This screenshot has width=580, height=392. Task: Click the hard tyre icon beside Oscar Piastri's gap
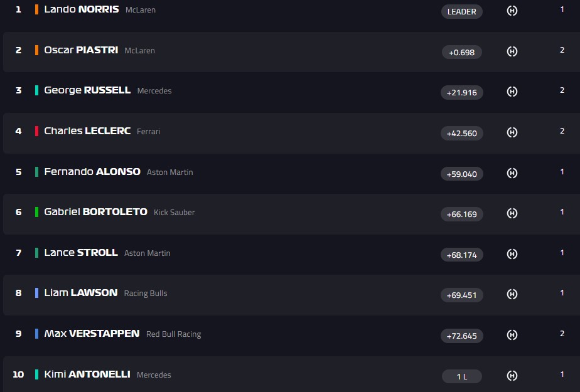[512, 52]
